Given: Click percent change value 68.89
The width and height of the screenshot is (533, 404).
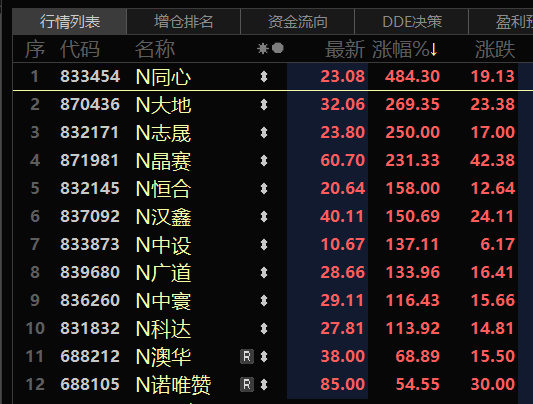Looking at the screenshot, I should coord(418,356).
